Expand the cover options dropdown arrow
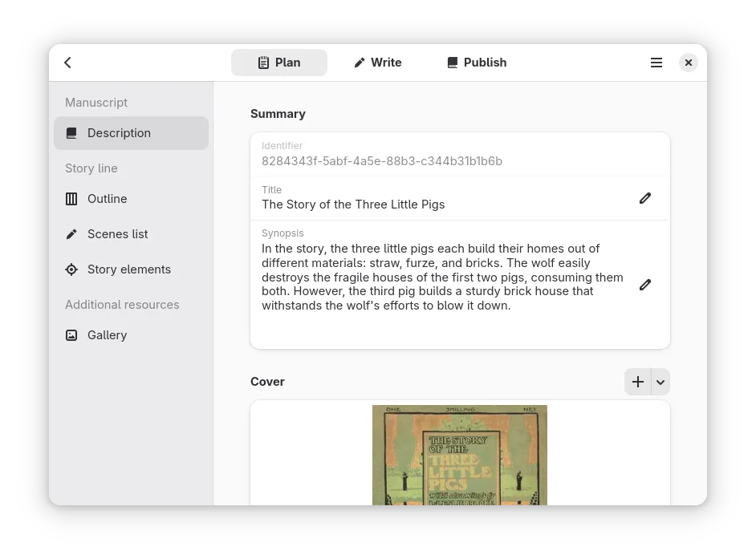 pos(660,383)
